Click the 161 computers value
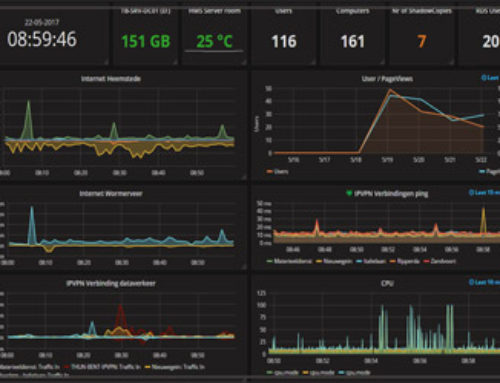The height and width of the screenshot is (383, 500). (x=352, y=42)
